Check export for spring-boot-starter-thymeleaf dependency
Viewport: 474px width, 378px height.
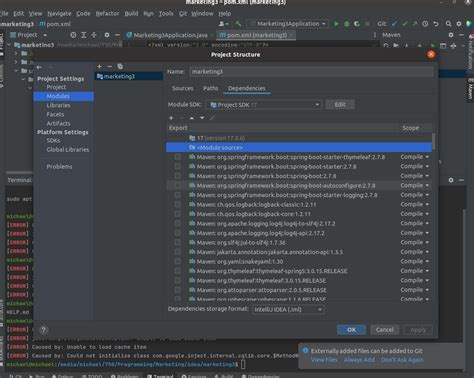point(178,157)
